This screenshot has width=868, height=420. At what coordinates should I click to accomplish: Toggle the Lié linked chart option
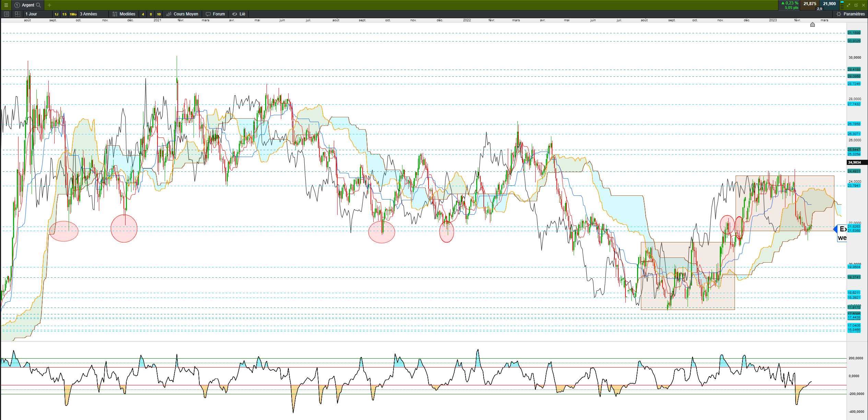coord(239,14)
